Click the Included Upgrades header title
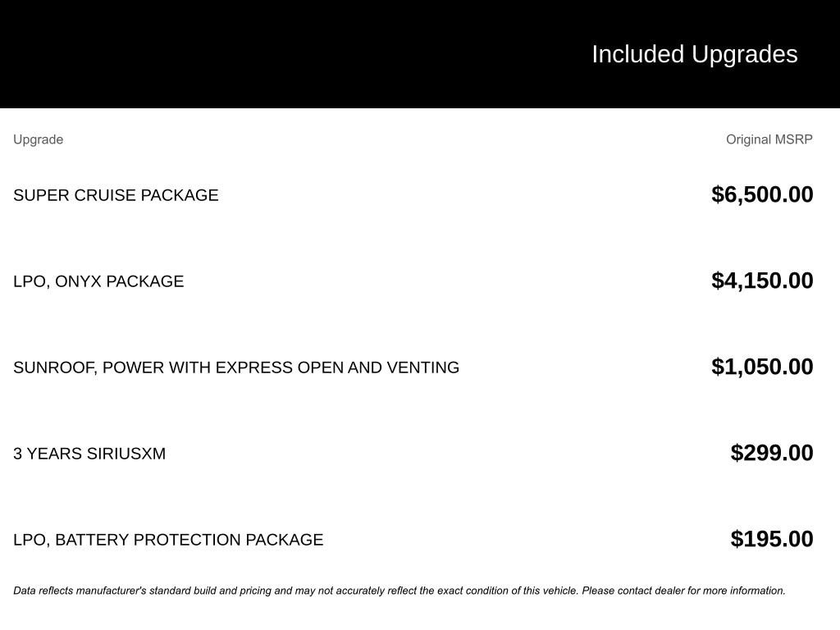This screenshot has height=630, width=840. pos(694,55)
